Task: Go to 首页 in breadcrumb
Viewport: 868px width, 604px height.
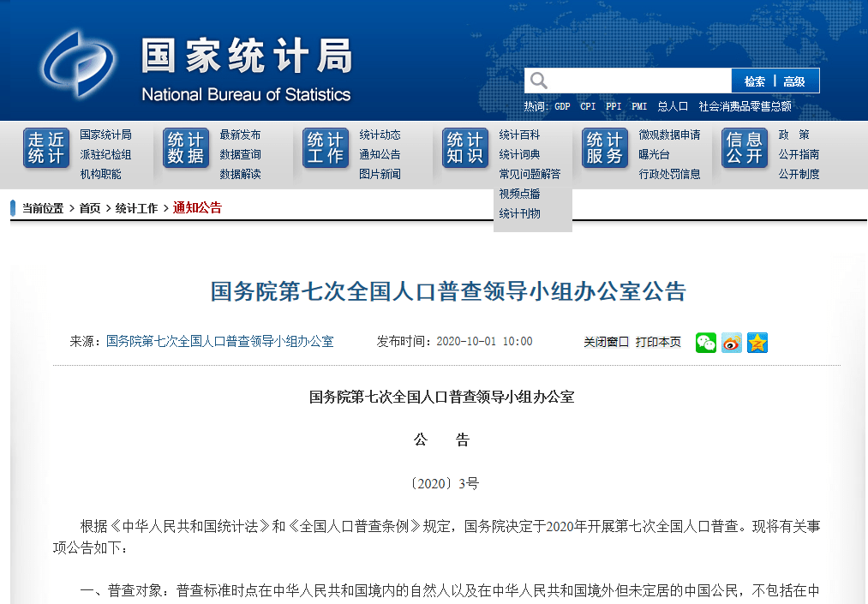Action: (90, 208)
